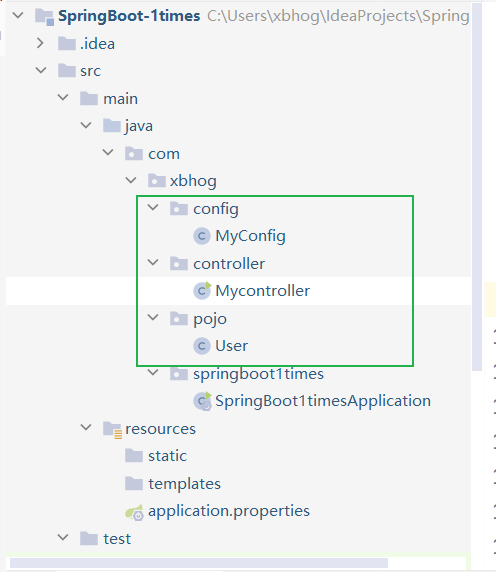Collapse the xbhog package chevron
This screenshot has width=496, height=572.
coord(131,180)
